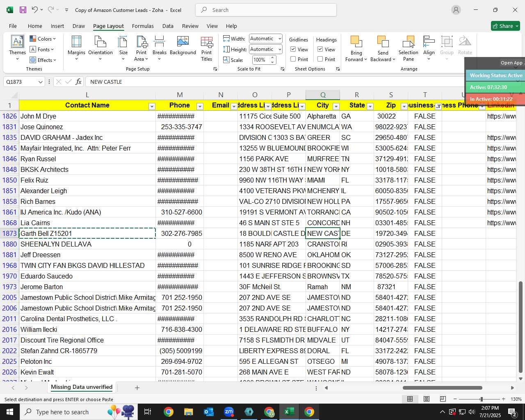
Task: Open Task View in taskbar
Action: pos(148,411)
